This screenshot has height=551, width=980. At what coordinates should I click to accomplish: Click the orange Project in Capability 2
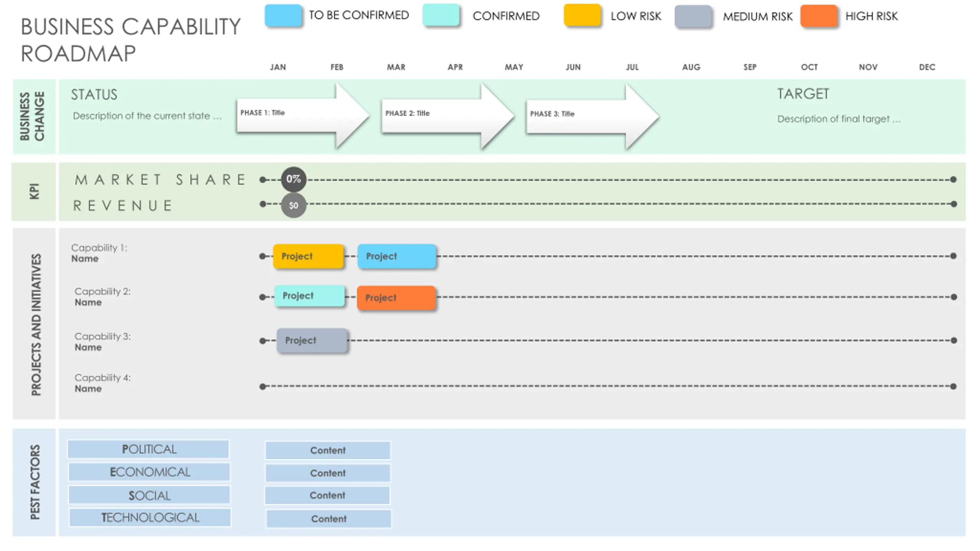pyautogui.click(x=396, y=298)
